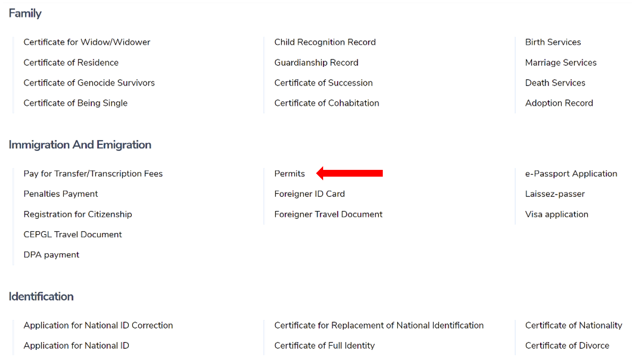The height and width of the screenshot is (362, 644).
Task: Open Certificate of Being Single
Action: 75,103
